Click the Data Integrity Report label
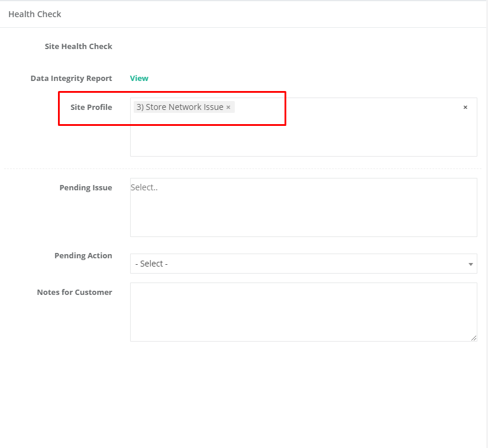 (71, 79)
